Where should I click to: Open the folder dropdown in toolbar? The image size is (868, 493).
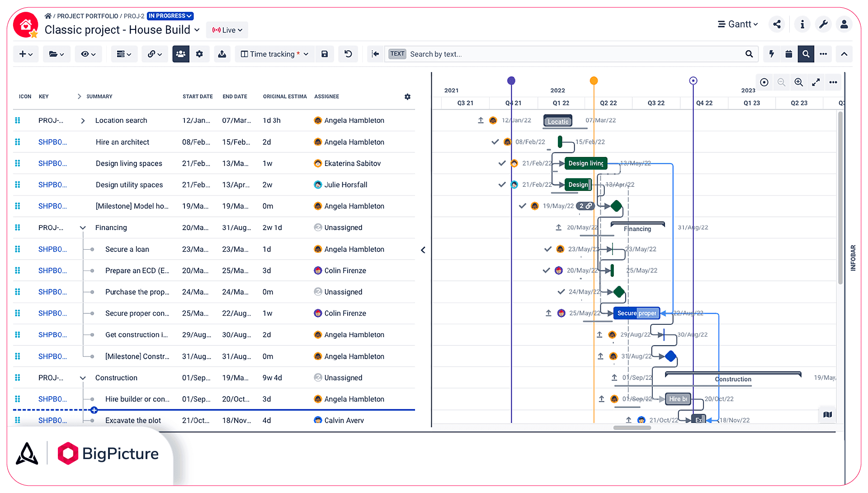[57, 54]
